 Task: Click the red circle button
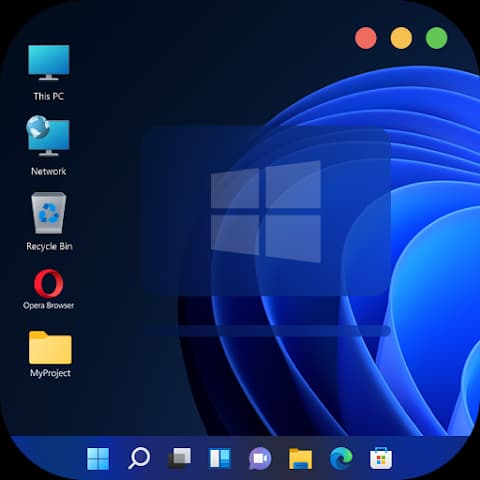pos(366,38)
